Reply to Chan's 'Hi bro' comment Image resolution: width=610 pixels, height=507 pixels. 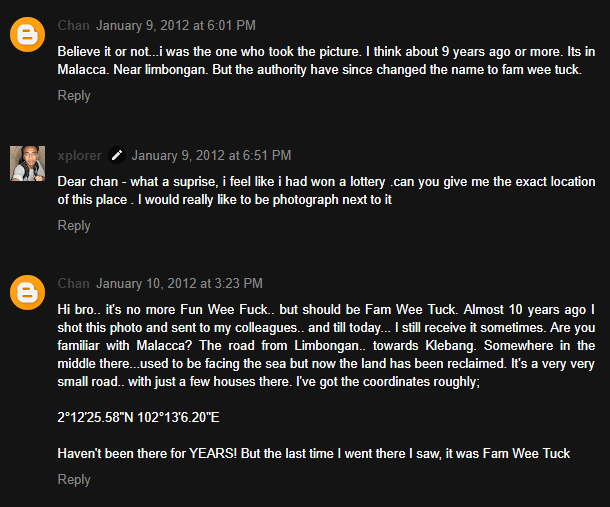(74, 480)
